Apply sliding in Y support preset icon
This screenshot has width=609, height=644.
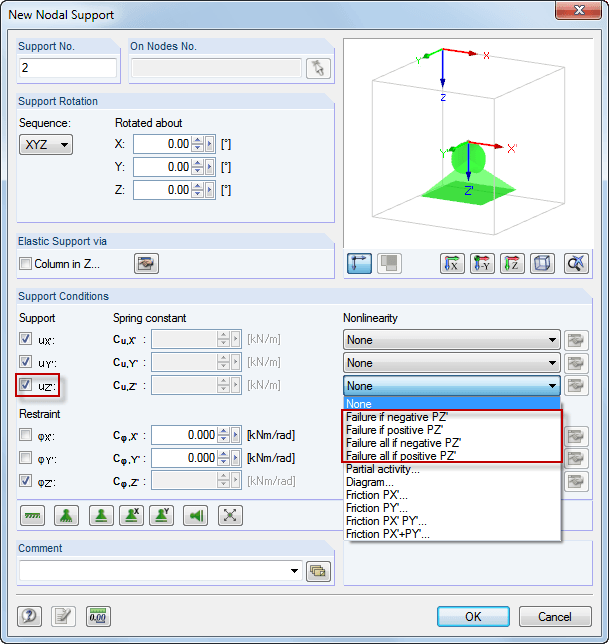coord(161,515)
